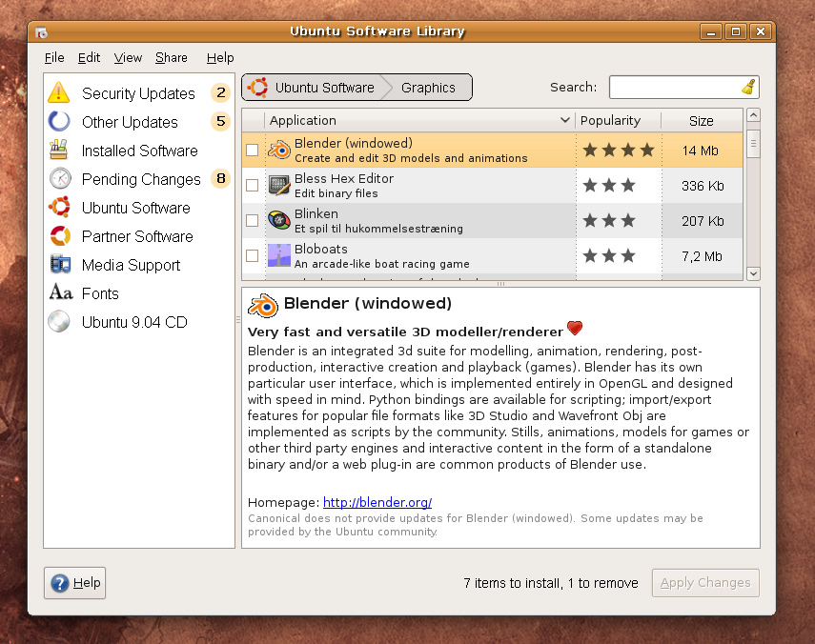Open the File menu

click(54, 58)
